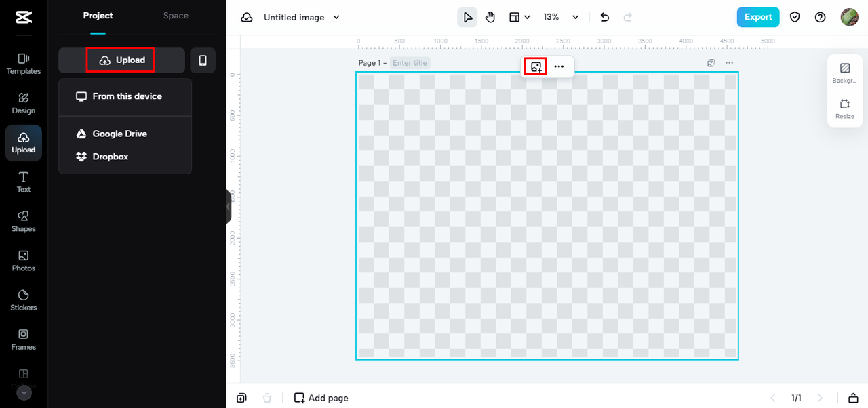
Task: Open page header more options ellipsis
Action: 729,63
